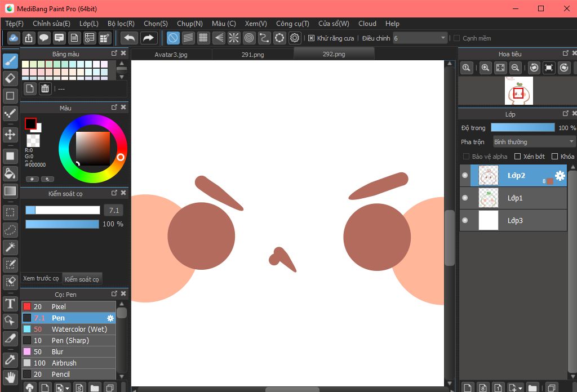The width and height of the screenshot is (577, 392).
Task: Toggle the Khử răng cưa checkbox
Action: coord(311,38)
